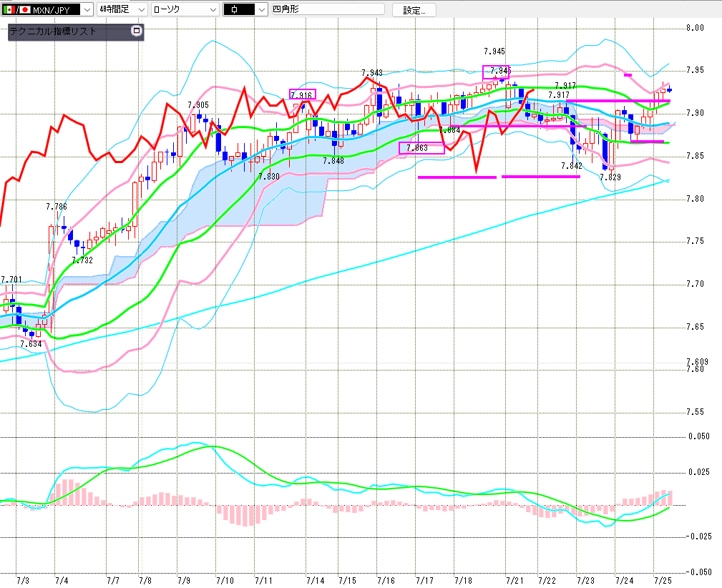Click the 7.701 price label
Viewport: 722px width, 588px height.
(x=11, y=280)
